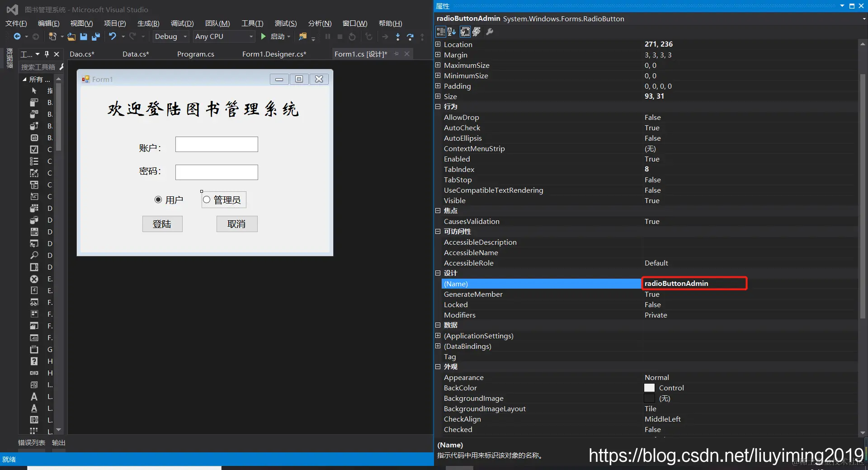Click the Properties panel vertical scrollbar
Viewport: 868px width, 470px height.
click(x=863, y=197)
